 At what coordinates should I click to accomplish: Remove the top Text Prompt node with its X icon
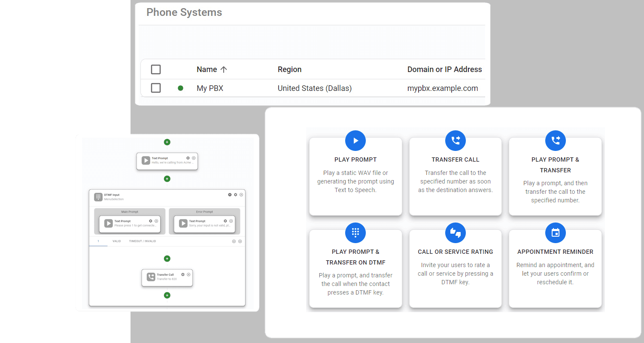pyautogui.click(x=194, y=158)
